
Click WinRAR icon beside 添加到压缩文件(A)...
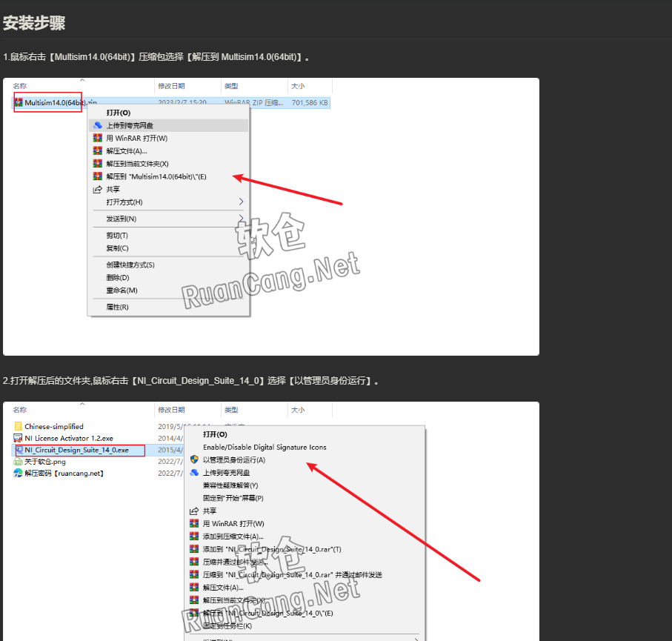(x=194, y=537)
